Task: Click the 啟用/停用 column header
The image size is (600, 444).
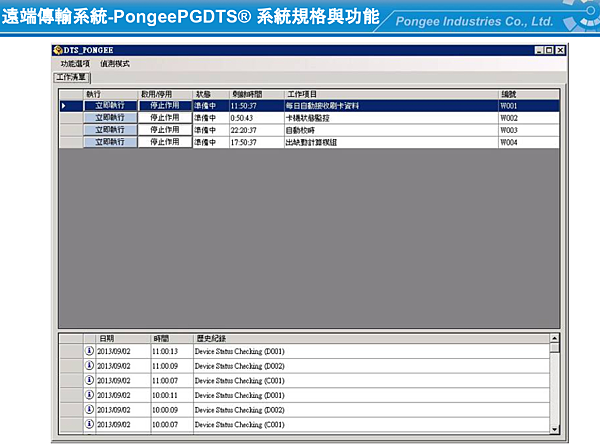Action: (x=165, y=94)
